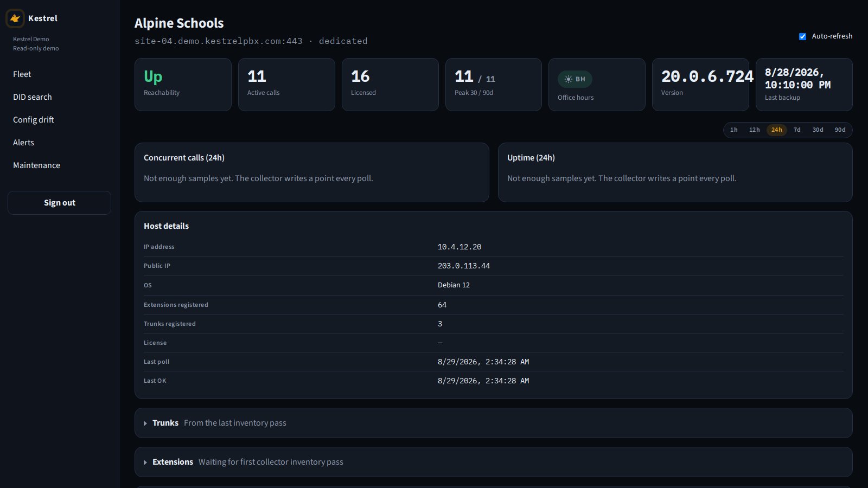Click the Kestrel Demo label in sidebar
Viewport: 868px width, 488px height.
[x=31, y=39]
